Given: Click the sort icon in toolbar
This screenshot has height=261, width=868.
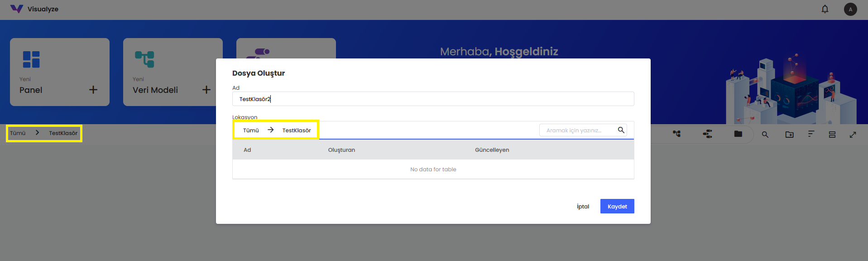Looking at the screenshot, I should pos(811,134).
